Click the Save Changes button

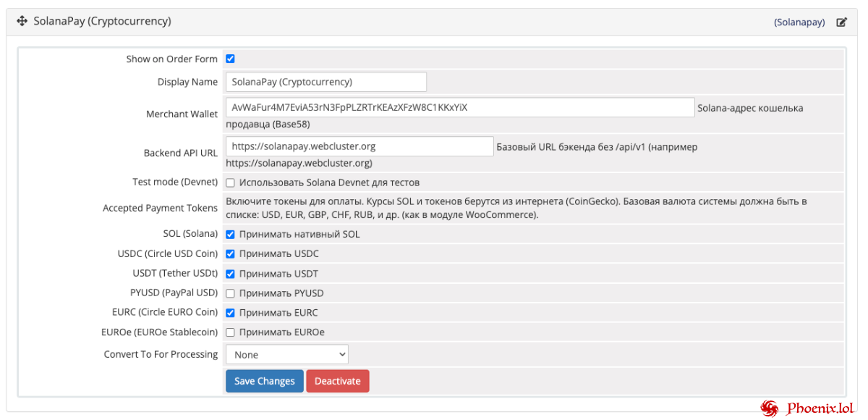265,381
